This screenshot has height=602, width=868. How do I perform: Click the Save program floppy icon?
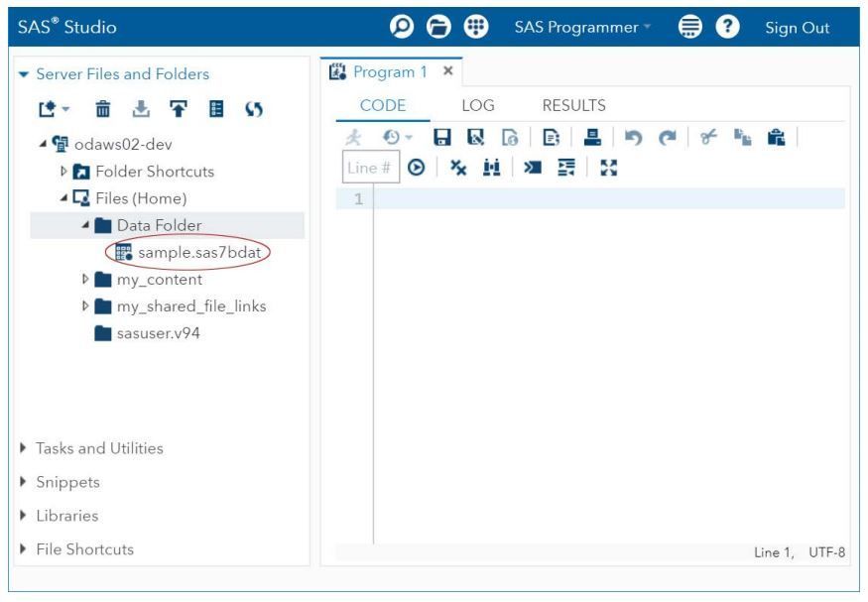441,137
